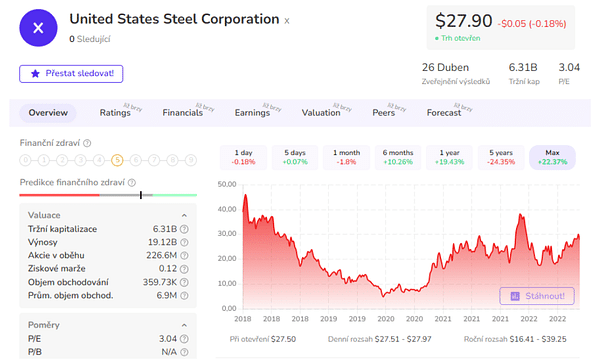Open the Financials tab
The image size is (600, 360).
(x=183, y=113)
